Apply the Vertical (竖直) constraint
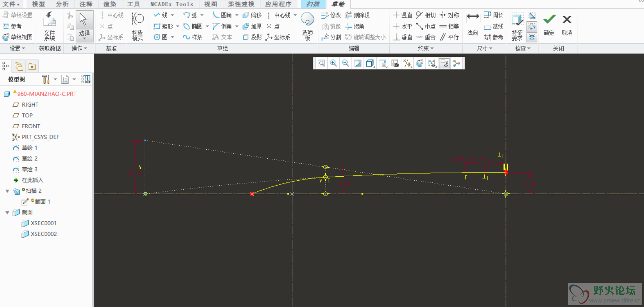 [x=403, y=15]
